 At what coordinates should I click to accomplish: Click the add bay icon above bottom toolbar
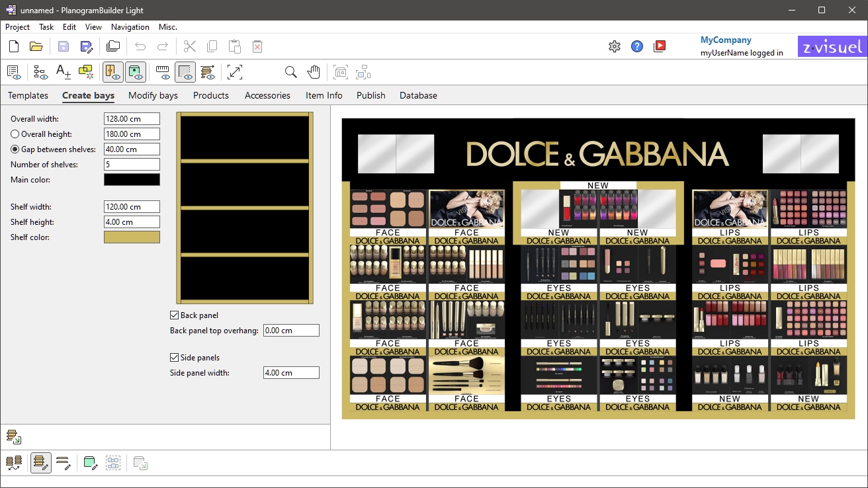(14, 437)
